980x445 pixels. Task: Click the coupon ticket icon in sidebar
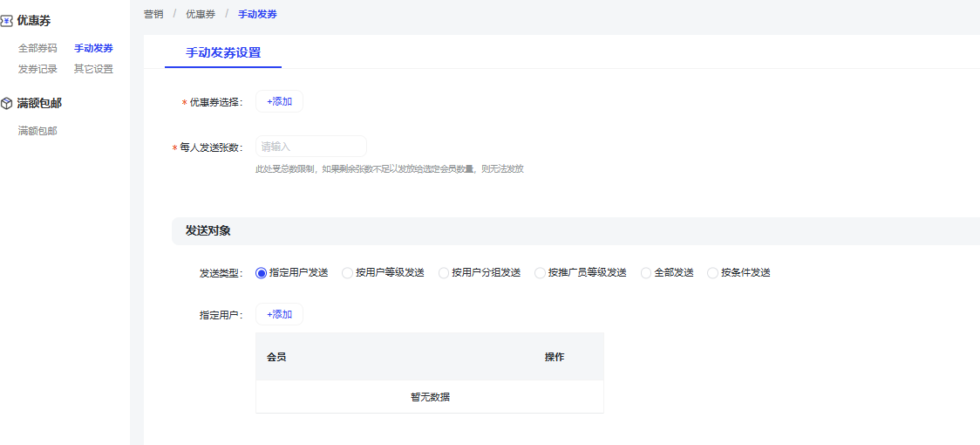coord(7,21)
